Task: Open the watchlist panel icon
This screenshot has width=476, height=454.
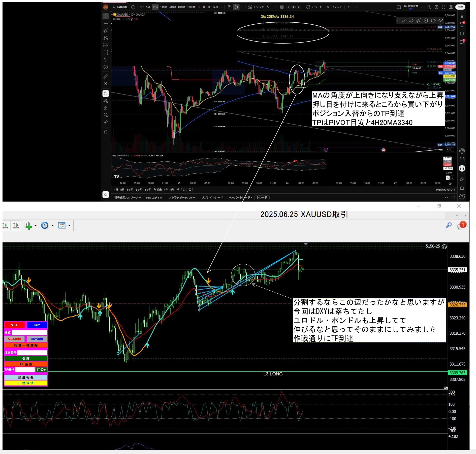Action: [462, 16]
